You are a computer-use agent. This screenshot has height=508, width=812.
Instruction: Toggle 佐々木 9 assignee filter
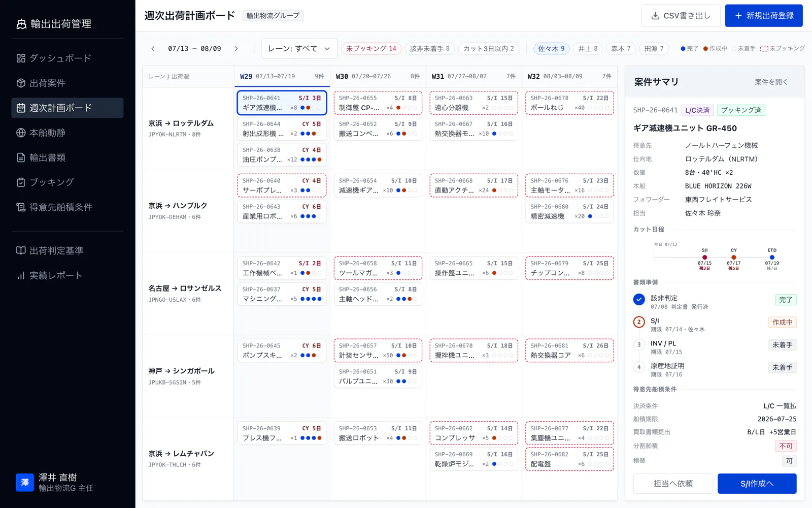point(551,49)
